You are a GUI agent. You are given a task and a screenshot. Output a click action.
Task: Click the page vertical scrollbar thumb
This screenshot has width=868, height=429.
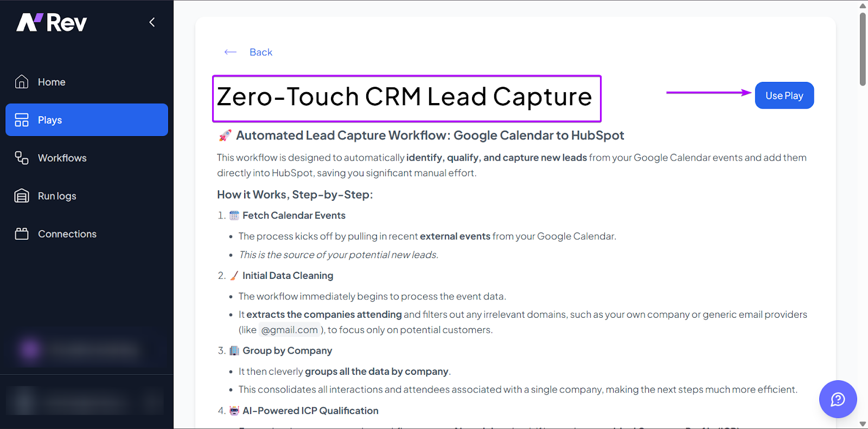(863, 49)
